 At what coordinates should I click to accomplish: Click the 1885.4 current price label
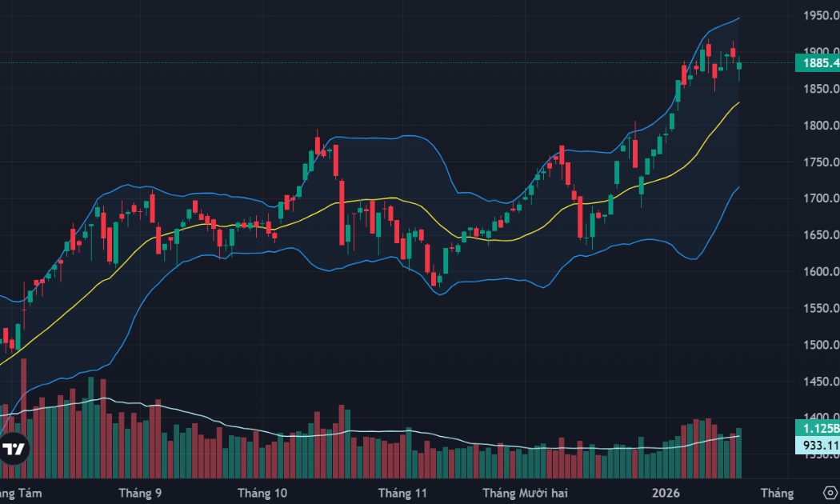pyautogui.click(x=817, y=62)
